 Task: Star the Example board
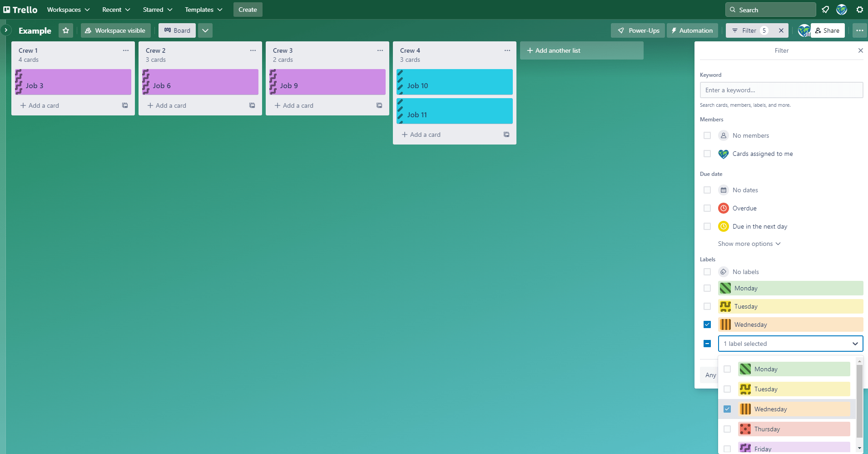click(x=66, y=30)
